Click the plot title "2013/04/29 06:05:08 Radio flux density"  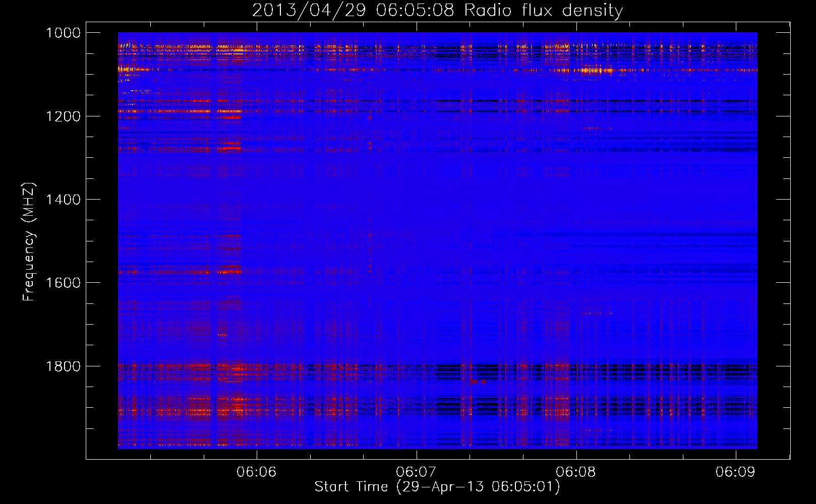(x=437, y=11)
